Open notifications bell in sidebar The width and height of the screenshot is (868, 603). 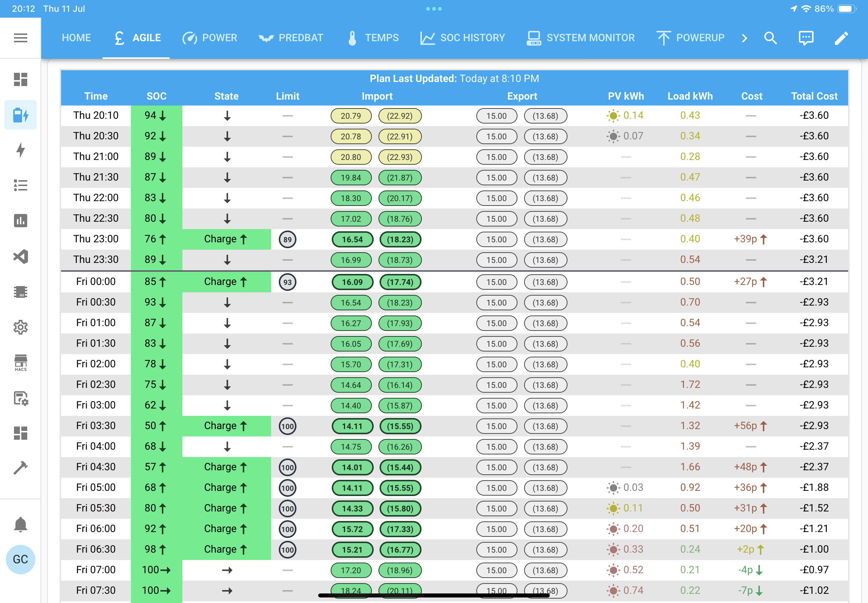click(x=20, y=524)
